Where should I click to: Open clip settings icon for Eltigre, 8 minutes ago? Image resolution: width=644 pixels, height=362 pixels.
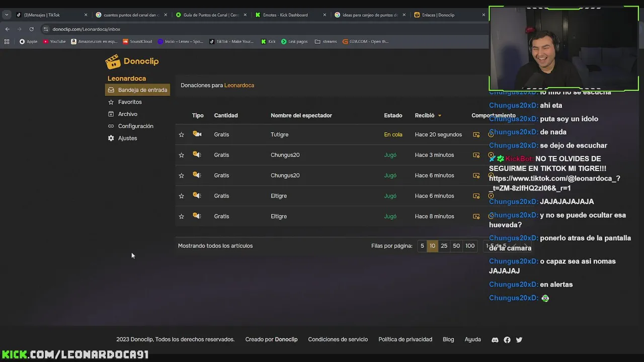click(476, 217)
